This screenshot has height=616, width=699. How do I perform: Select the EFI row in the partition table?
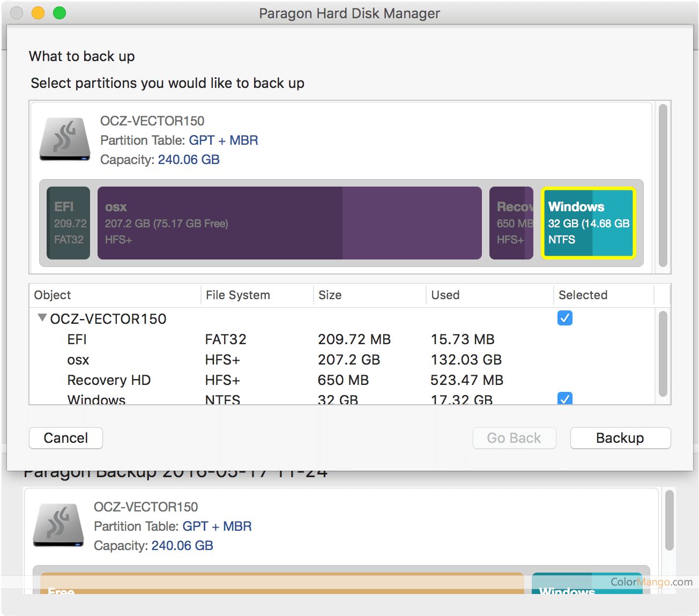point(342,339)
